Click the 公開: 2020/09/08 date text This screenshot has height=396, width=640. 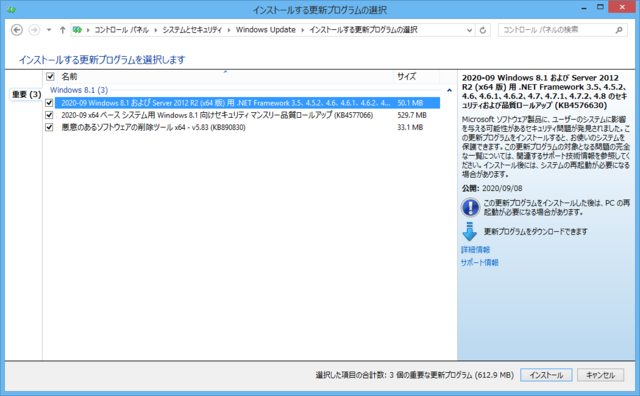(492, 188)
